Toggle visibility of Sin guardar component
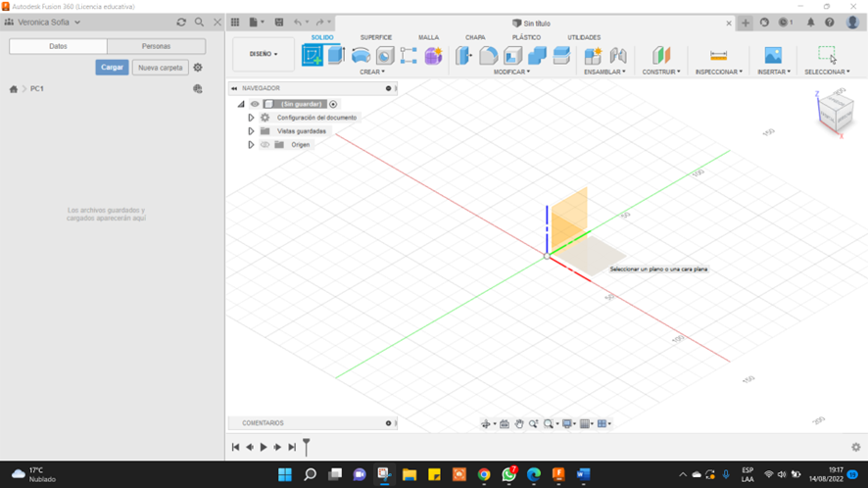This screenshot has width=868, height=488. (x=255, y=104)
